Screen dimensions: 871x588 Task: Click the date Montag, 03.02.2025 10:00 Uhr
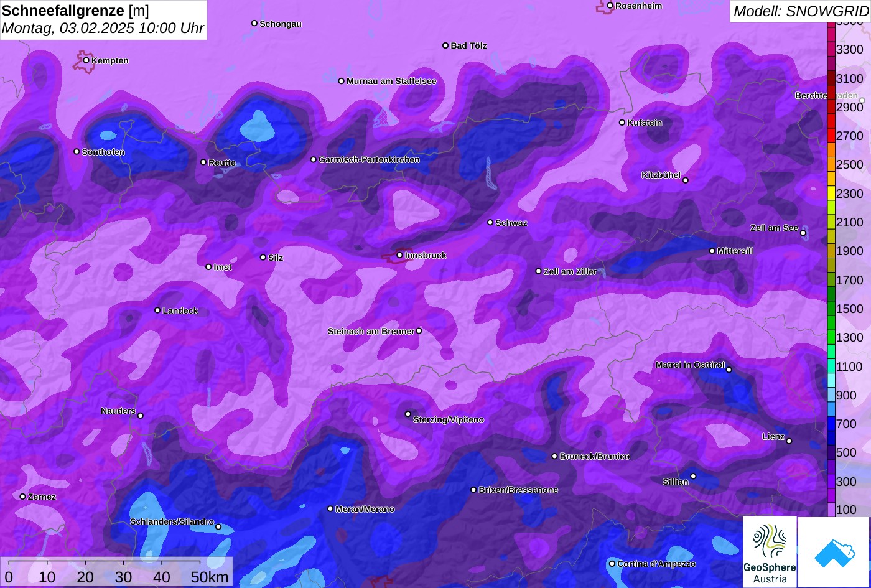point(103,28)
